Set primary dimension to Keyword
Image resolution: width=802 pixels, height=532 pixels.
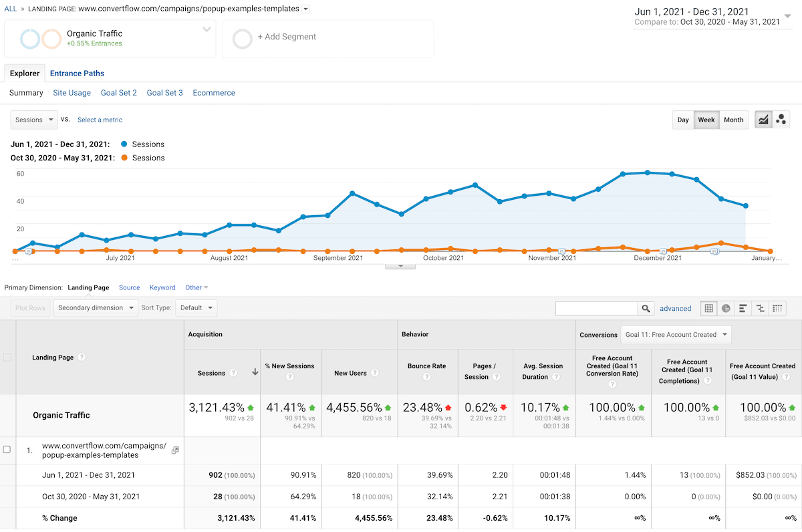click(162, 287)
